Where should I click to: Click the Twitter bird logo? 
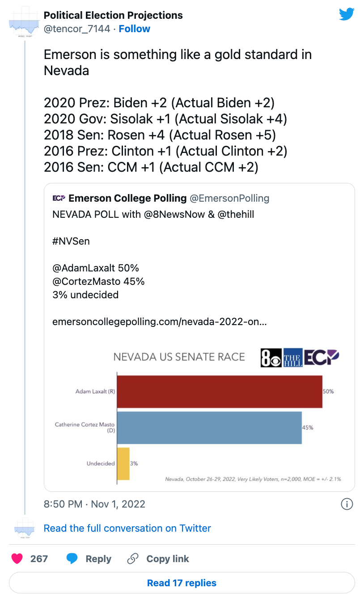click(347, 14)
